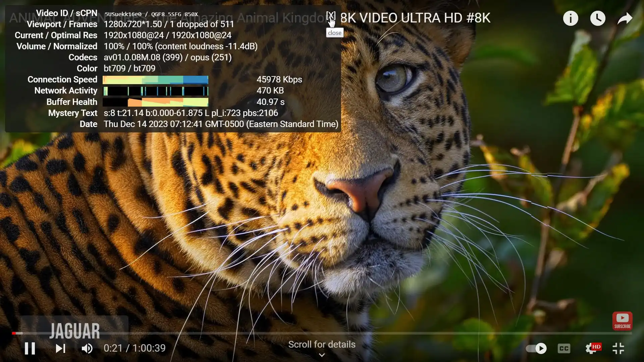Open the info cards icon
Viewport: 644px width, 362px height.
click(x=571, y=18)
